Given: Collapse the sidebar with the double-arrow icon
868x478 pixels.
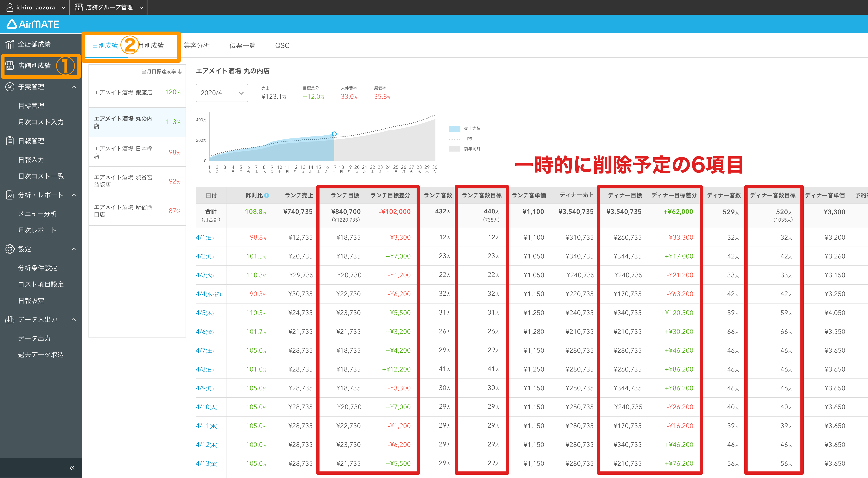Looking at the screenshot, I should click(72, 468).
